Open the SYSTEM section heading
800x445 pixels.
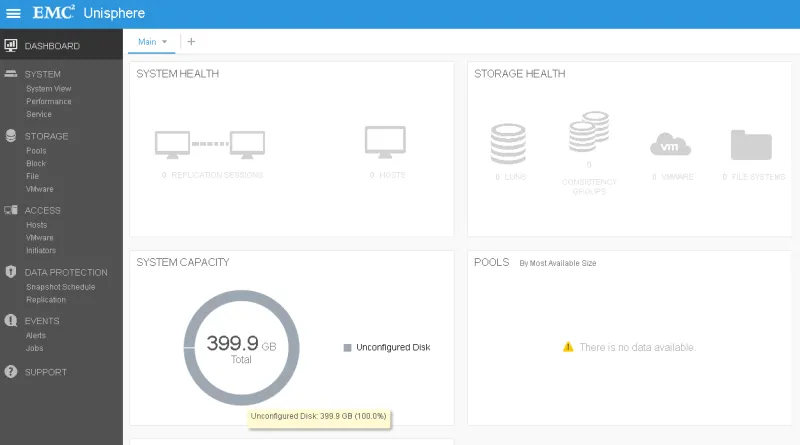pos(43,74)
